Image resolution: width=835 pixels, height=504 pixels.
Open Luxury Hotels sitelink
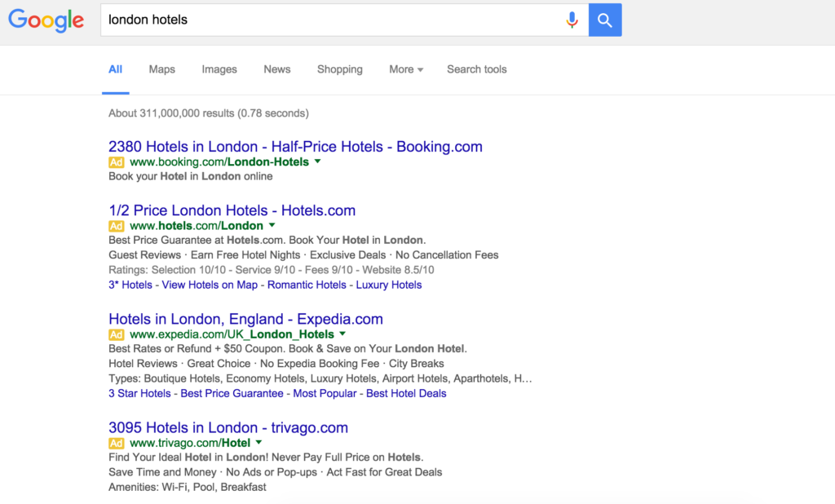389,285
